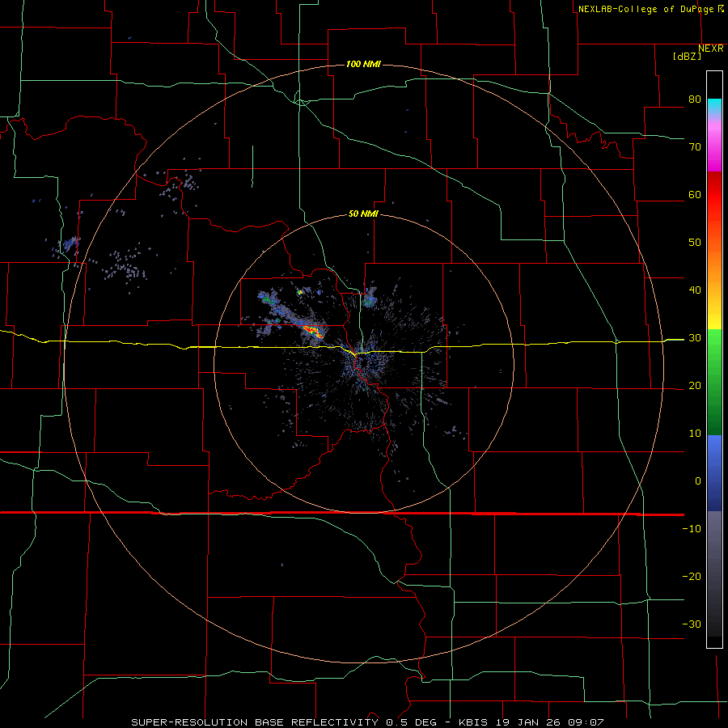This screenshot has height=728, width=728.
Task: Click the dBZ reflectivity color scale bar
Action: coord(714,359)
